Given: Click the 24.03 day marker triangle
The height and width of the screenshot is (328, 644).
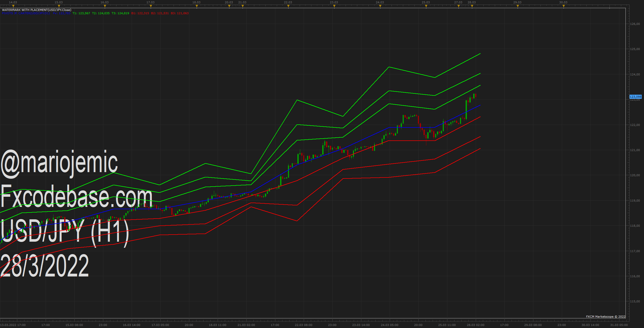Looking at the screenshot, I should [380, 6].
